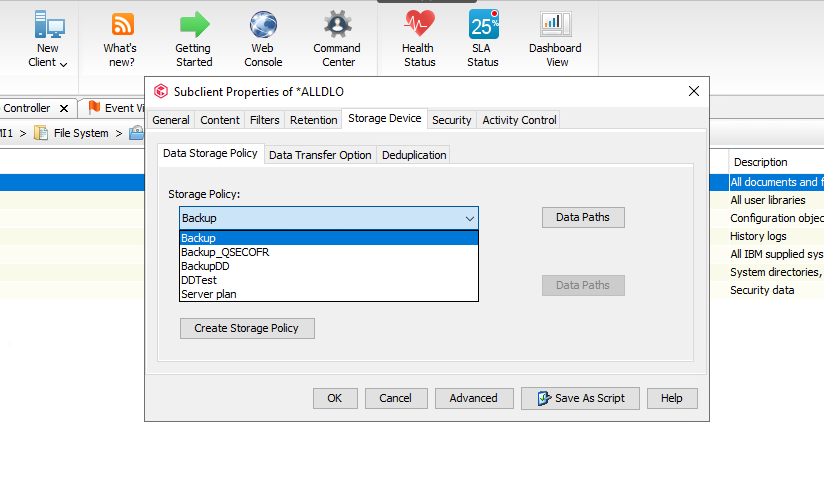This screenshot has width=824, height=481.
Task: Collapse the Storage Policy combo box arrow
Action: tap(469, 218)
